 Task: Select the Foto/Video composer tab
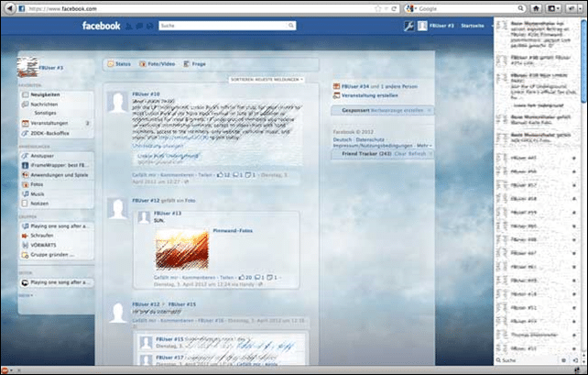(x=158, y=64)
